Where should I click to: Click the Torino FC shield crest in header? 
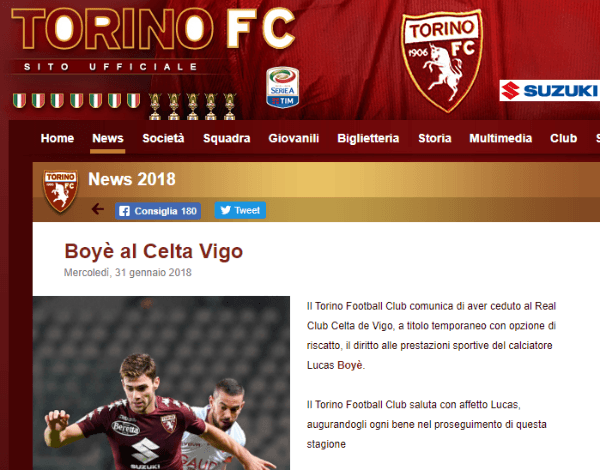(441, 61)
